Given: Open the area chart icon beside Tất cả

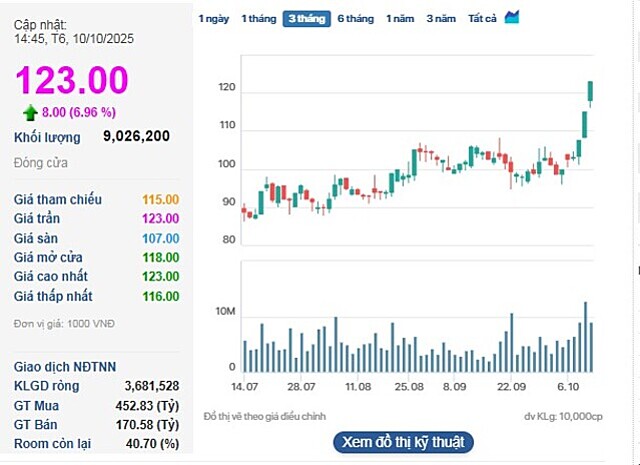Looking at the screenshot, I should click(512, 18).
